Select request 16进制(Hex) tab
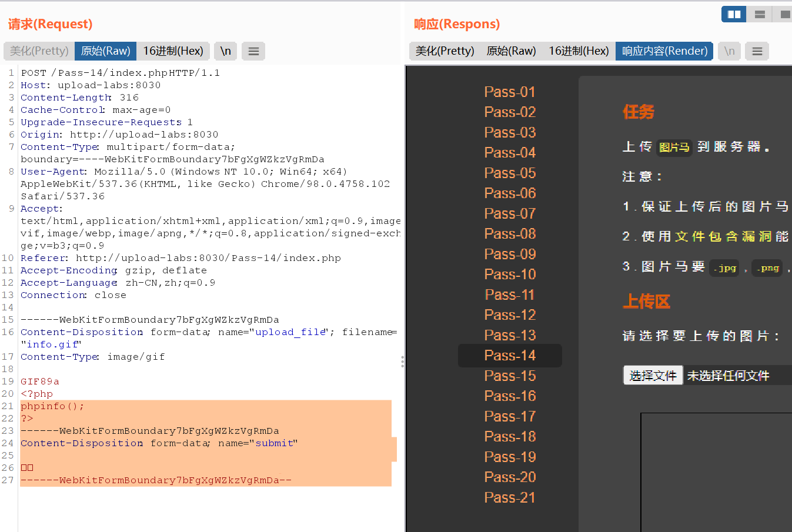The height and width of the screenshot is (532, 792). [173, 51]
